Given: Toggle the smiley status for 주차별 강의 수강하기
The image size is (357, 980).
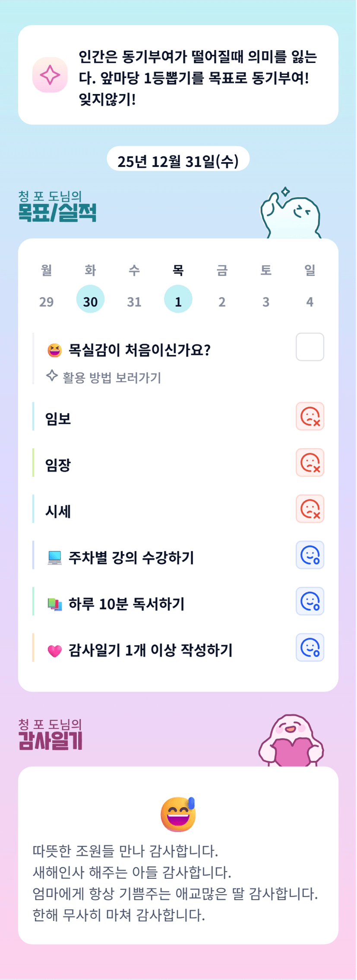Looking at the screenshot, I should [310, 555].
